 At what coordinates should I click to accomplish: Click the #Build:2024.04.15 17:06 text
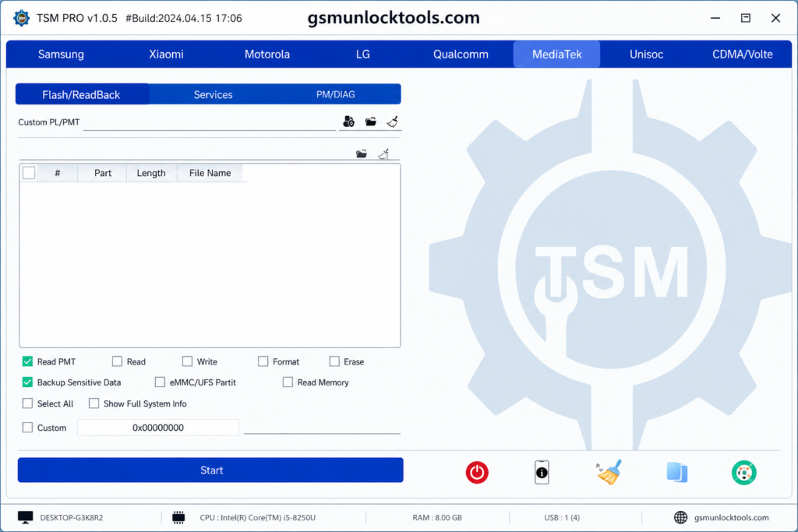click(184, 19)
